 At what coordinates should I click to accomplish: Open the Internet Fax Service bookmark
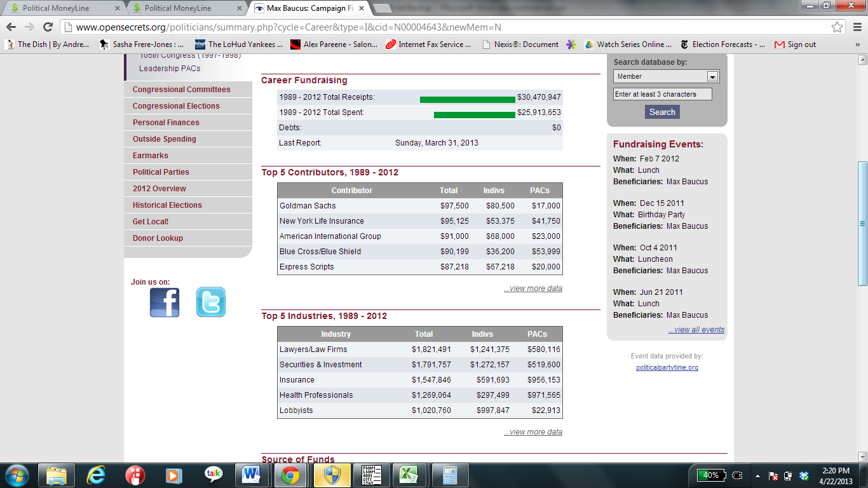click(x=428, y=44)
